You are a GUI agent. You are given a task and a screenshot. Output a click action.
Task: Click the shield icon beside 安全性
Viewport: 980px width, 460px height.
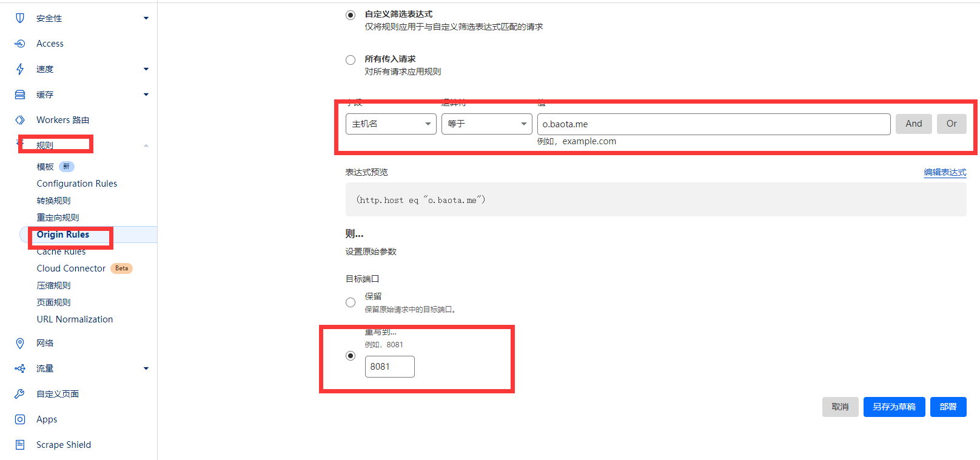(20, 18)
